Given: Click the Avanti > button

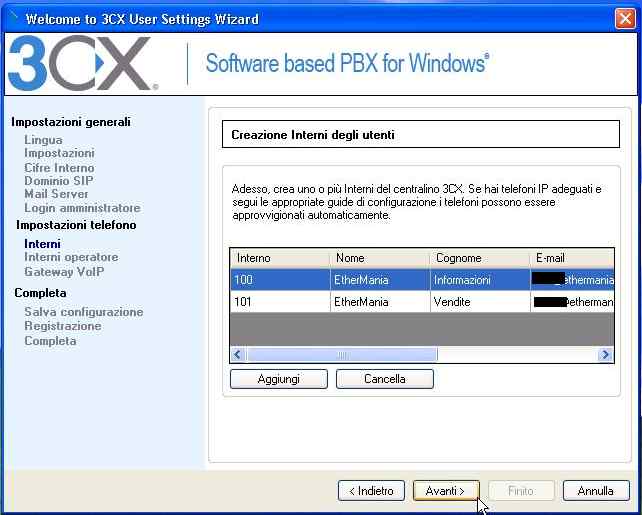Looking at the screenshot, I should pos(446,490).
